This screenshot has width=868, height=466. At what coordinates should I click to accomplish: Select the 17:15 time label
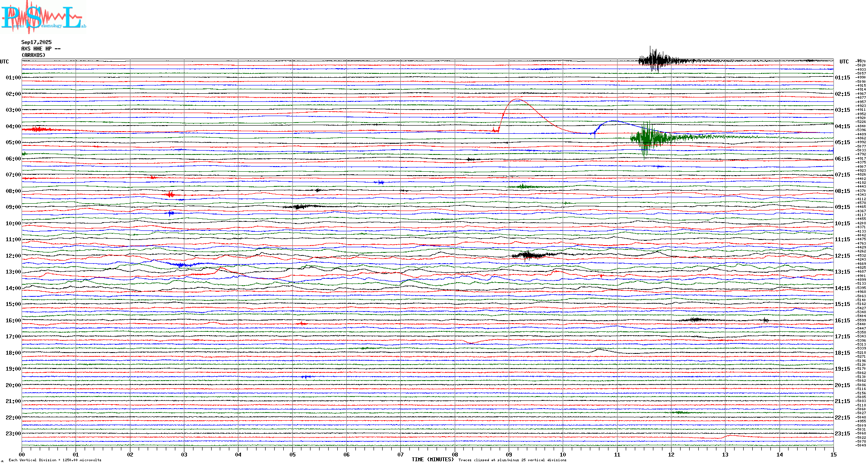coord(843,337)
